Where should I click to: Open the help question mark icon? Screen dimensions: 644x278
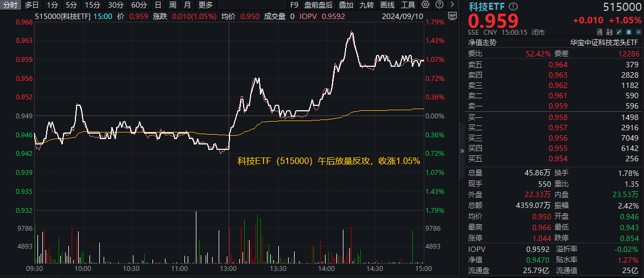pos(439,5)
